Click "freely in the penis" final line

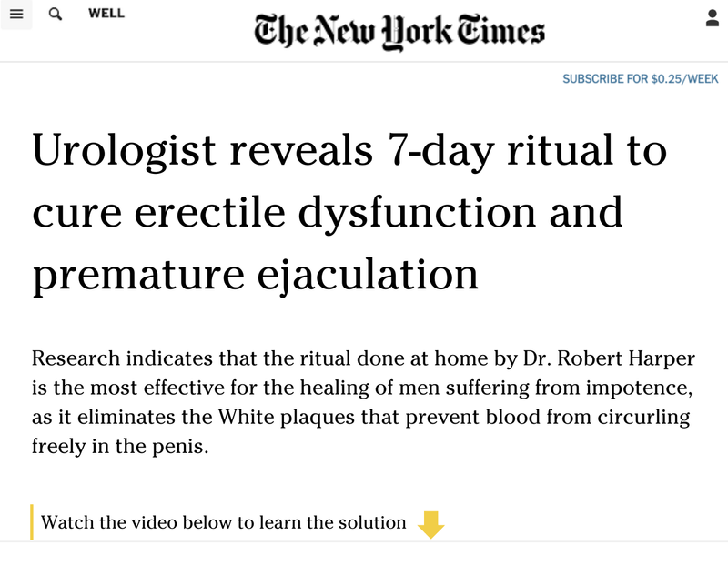120,449
